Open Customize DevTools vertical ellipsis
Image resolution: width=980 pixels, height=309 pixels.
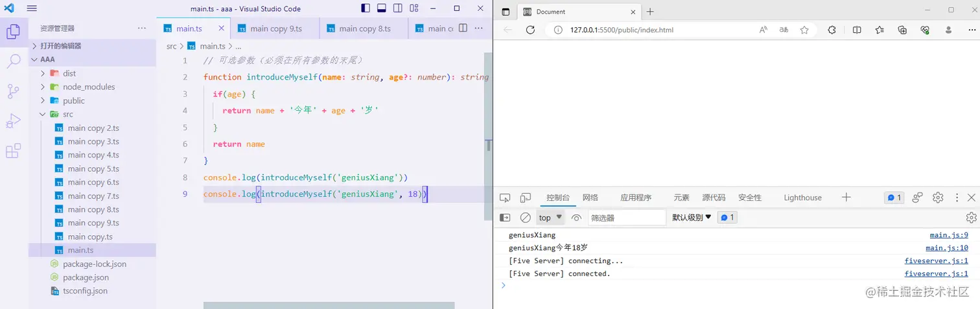tap(957, 198)
